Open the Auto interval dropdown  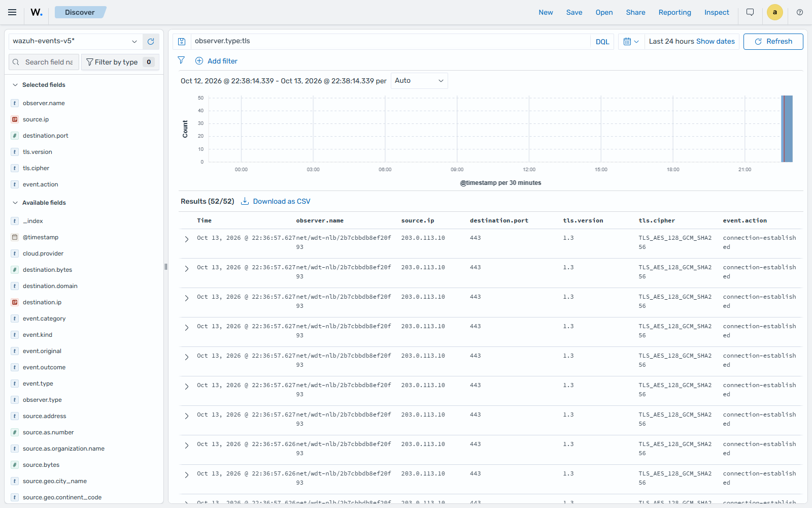click(x=419, y=81)
